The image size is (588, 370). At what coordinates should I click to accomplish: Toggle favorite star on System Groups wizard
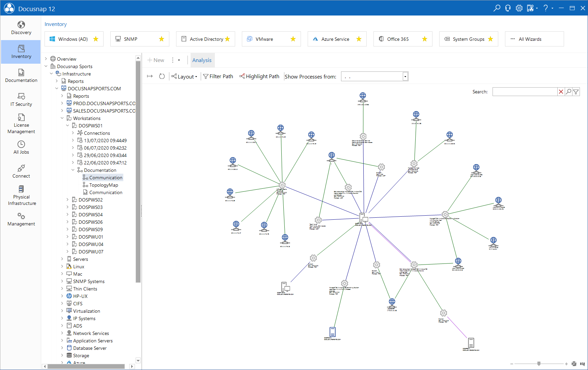pyautogui.click(x=491, y=39)
